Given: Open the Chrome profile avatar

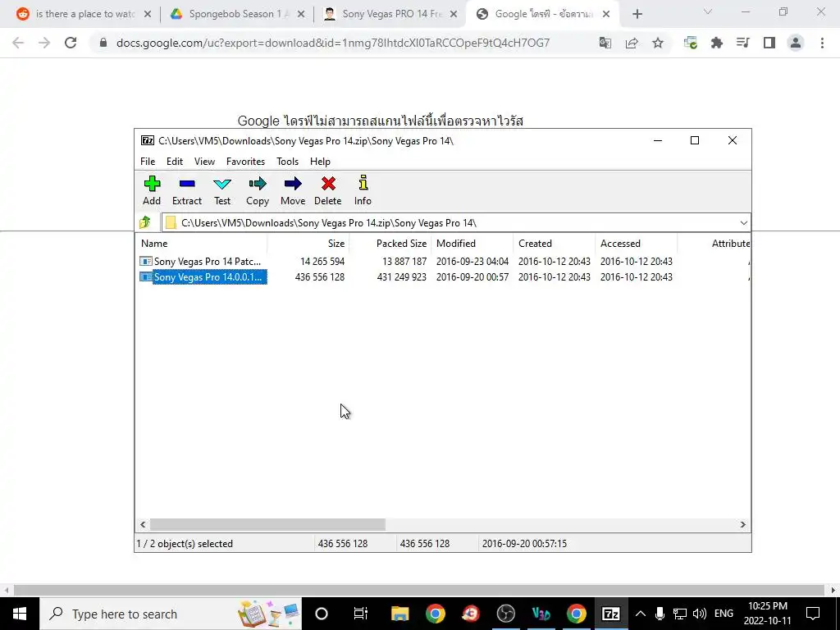Looking at the screenshot, I should (796, 43).
